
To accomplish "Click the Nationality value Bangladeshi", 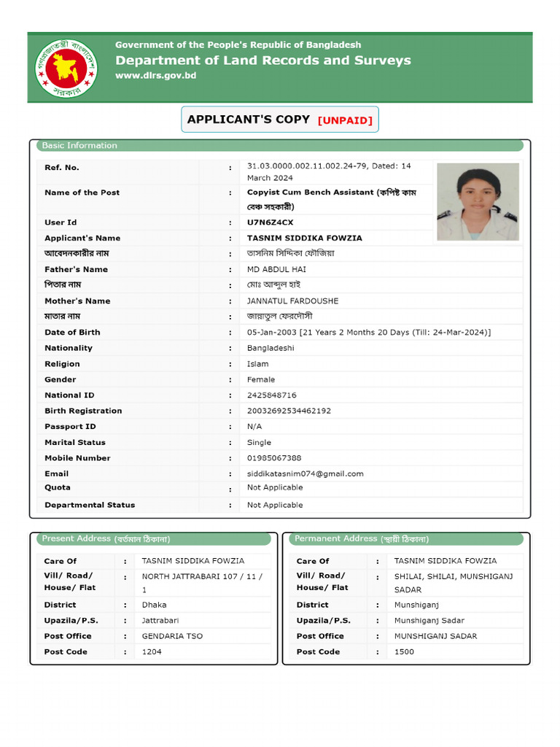I will point(271,348).
